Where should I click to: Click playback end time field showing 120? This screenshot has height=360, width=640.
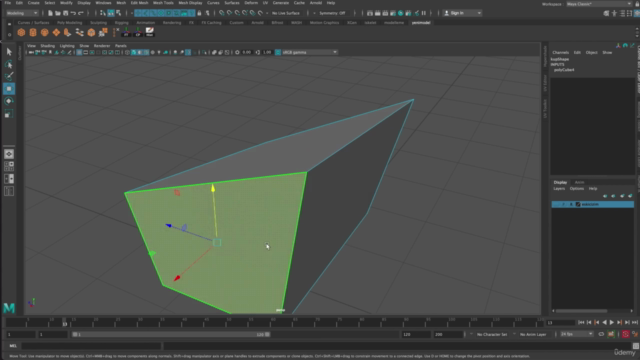416,334
